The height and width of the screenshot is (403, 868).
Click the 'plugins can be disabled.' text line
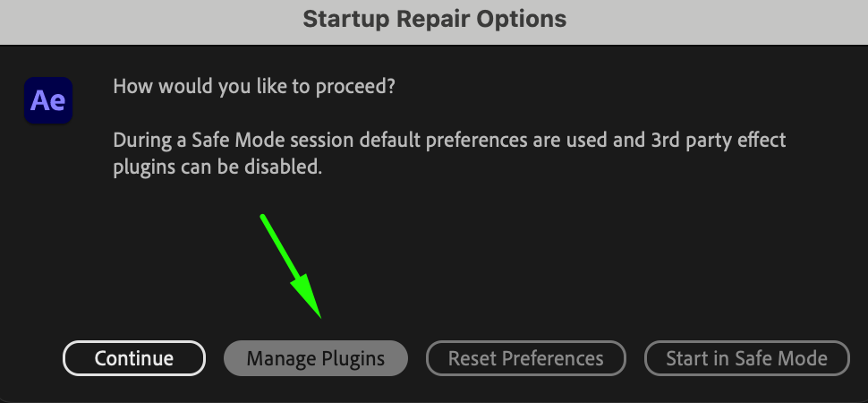pos(217,167)
